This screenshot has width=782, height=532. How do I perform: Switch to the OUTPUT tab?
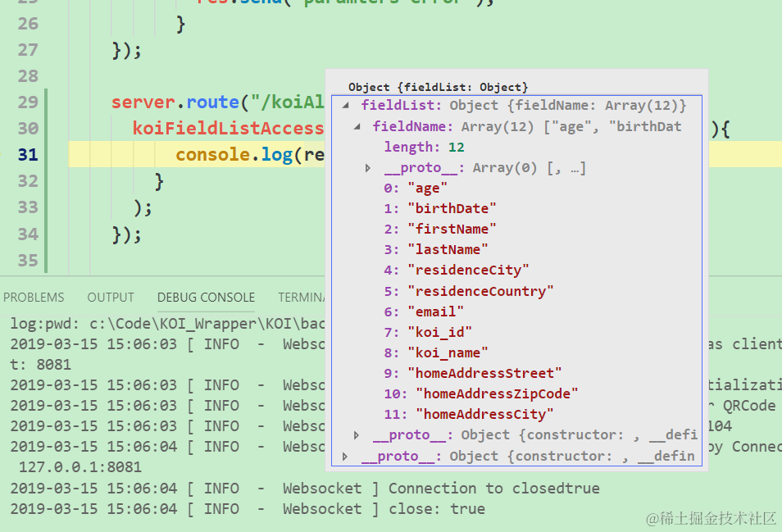click(x=111, y=298)
